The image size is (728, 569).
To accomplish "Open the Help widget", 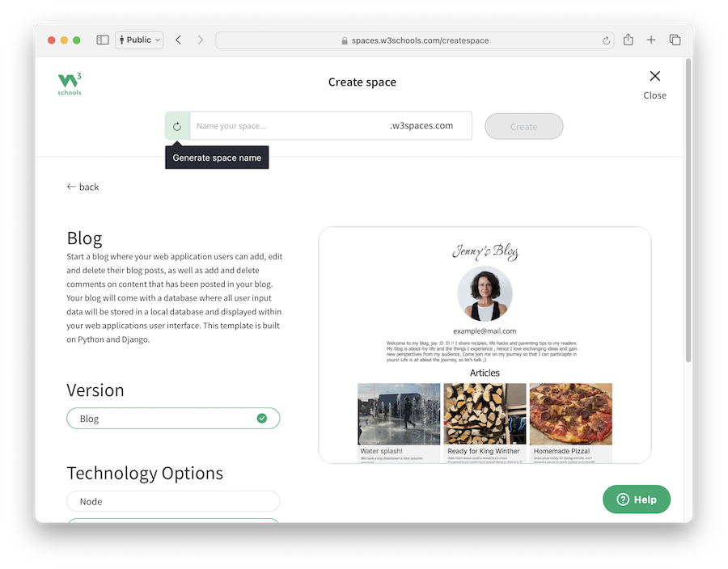I will [x=637, y=499].
